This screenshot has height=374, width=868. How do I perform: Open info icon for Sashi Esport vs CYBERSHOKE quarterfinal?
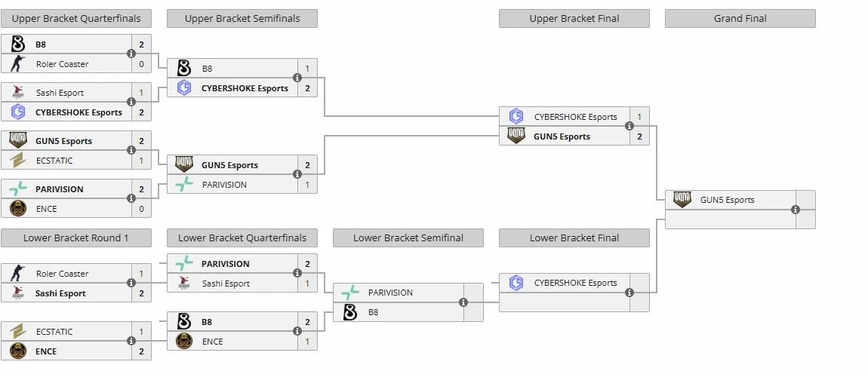click(x=131, y=102)
